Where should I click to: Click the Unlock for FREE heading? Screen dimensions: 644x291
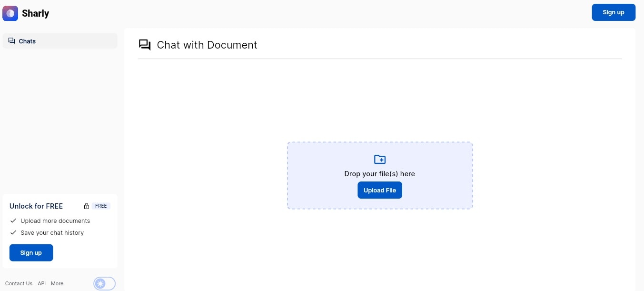[x=36, y=206]
